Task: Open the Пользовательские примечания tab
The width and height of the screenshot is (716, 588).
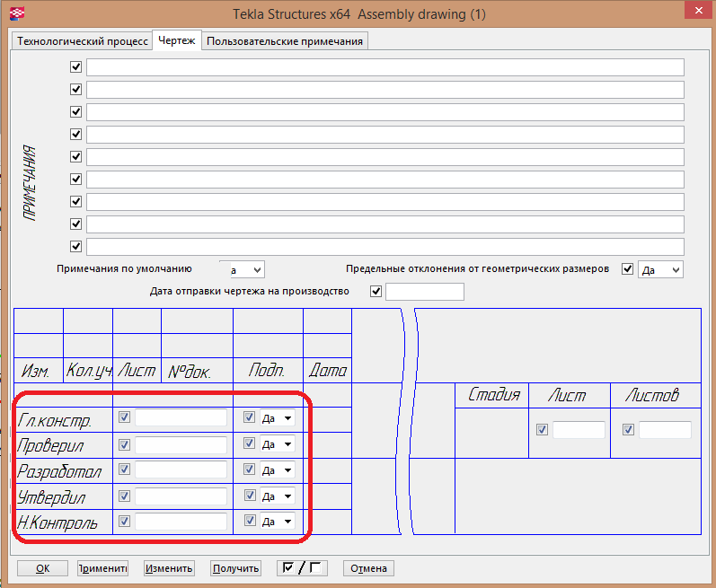Action: tap(285, 41)
